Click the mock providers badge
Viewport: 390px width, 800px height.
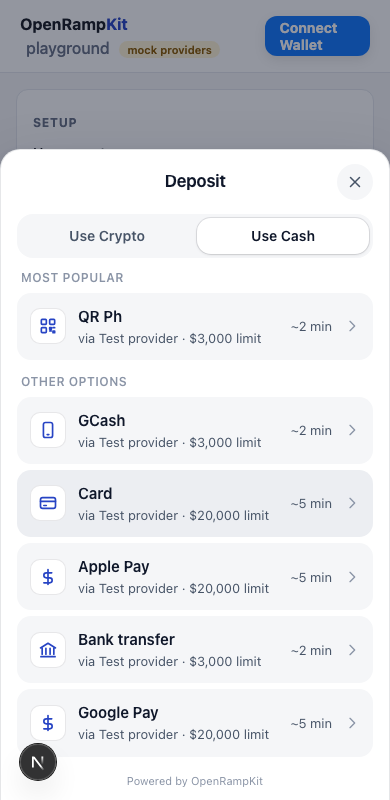click(x=169, y=50)
